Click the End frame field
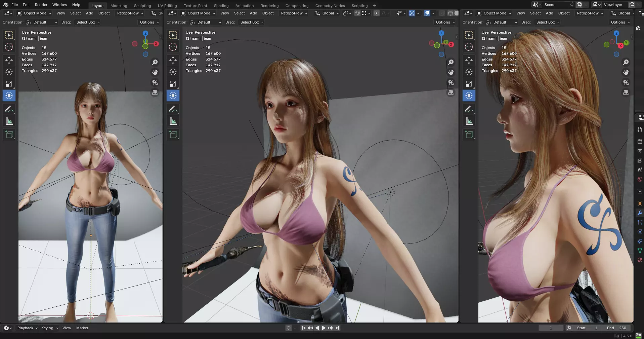 pos(616,328)
